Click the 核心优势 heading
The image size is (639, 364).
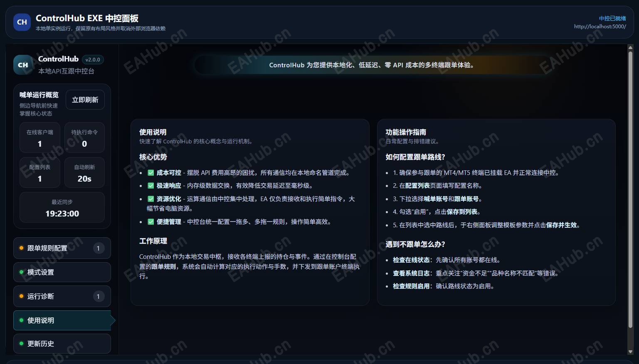[x=153, y=157]
